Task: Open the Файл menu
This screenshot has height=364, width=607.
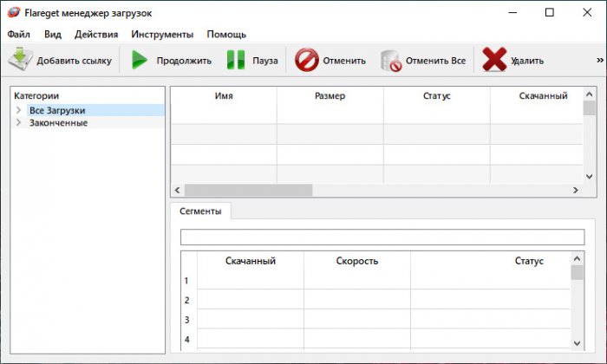Action: click(18, 35)
